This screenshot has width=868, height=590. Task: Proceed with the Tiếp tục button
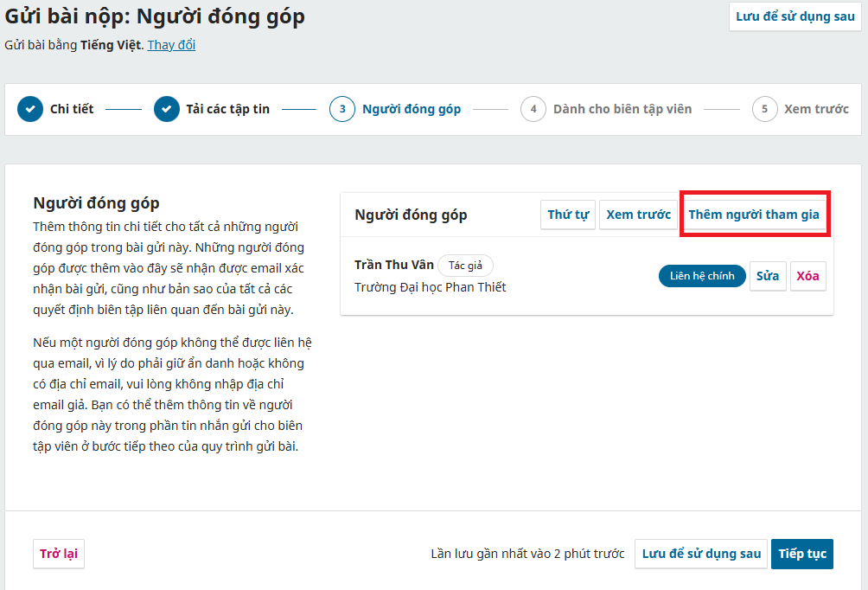click(801, 554)
